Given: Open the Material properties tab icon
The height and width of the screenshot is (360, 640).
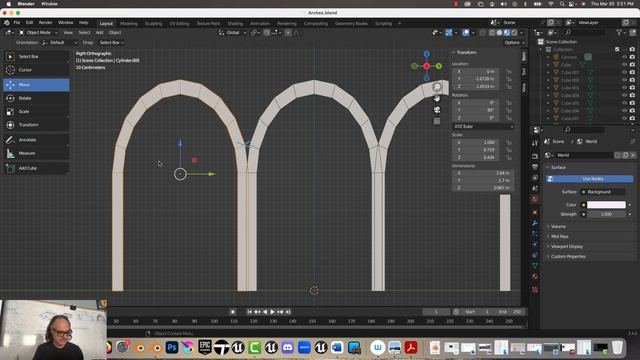Looking at the screenshot, I should 535,277.
